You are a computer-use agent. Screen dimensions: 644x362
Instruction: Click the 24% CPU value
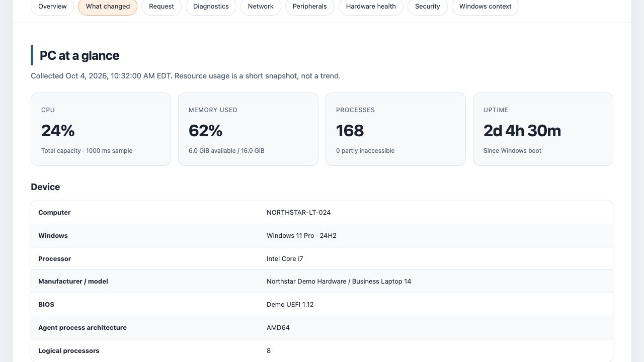click(58, 131)
